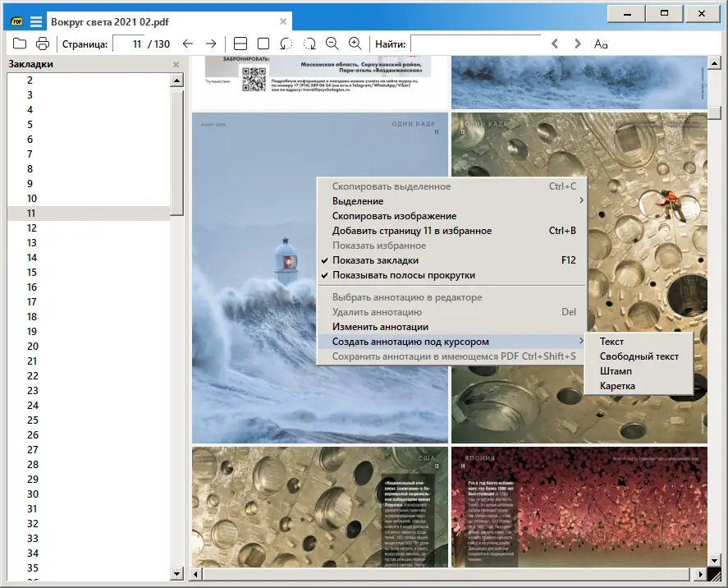The image size is (728, 588).
Task: Click the zoom in magnifier icon
Action: coord(355,44)
